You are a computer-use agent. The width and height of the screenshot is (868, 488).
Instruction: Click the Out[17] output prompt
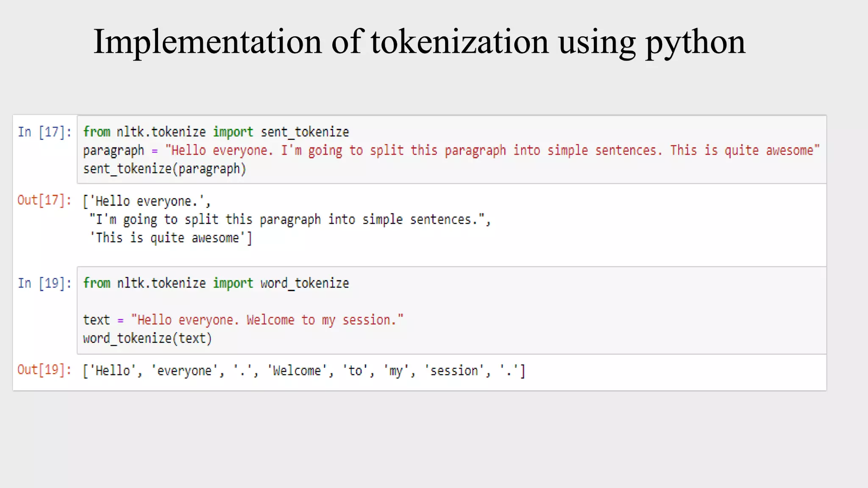coord(45,200)
